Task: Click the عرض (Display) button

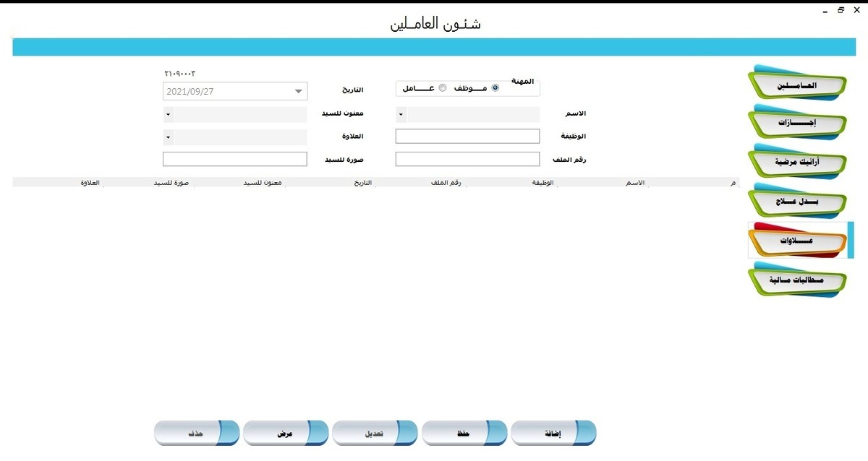Action: [286, 432]
